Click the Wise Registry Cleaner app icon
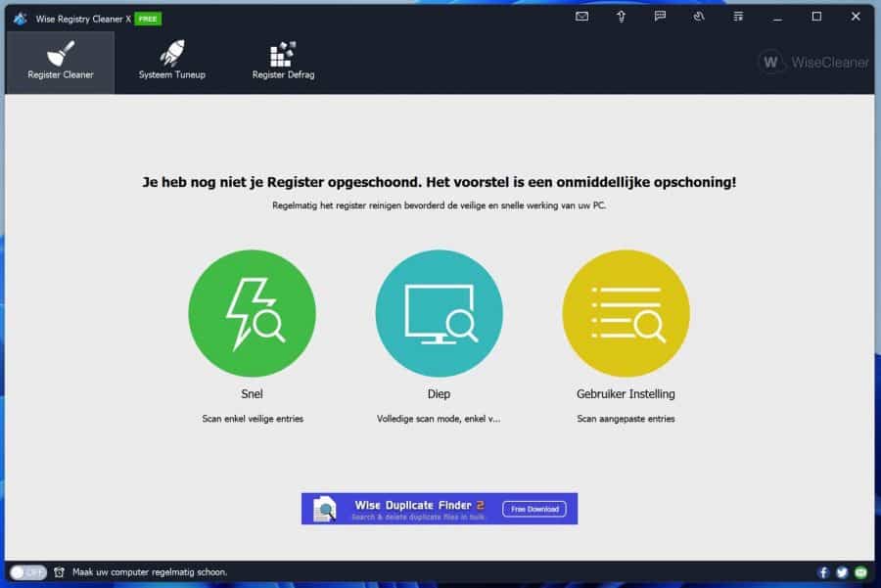Viewport: 881px width, 588px height. [21, 19]
